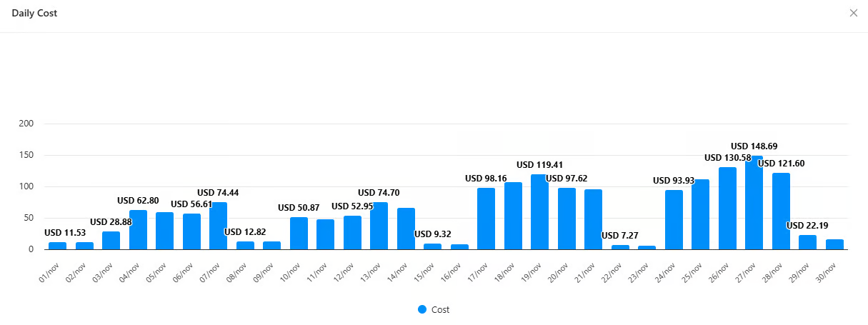
Task: Click the blue Cost legend dot
Action: (422, 309)
